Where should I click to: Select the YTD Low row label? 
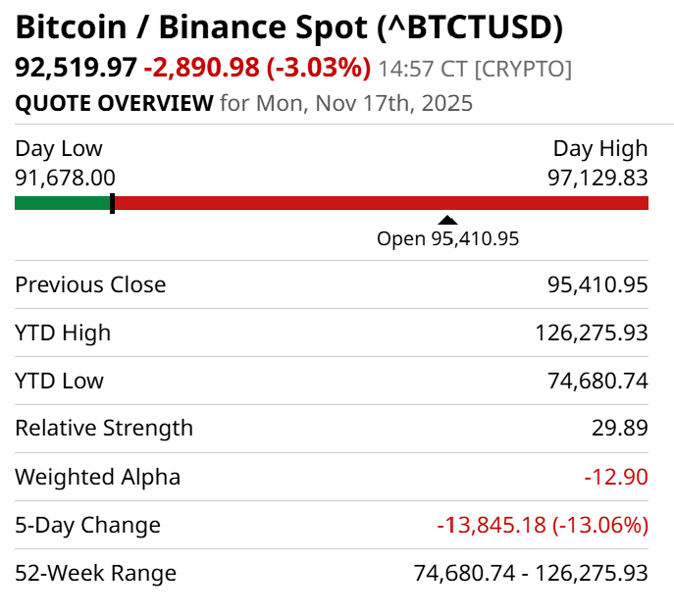click(x=59, y=381)
